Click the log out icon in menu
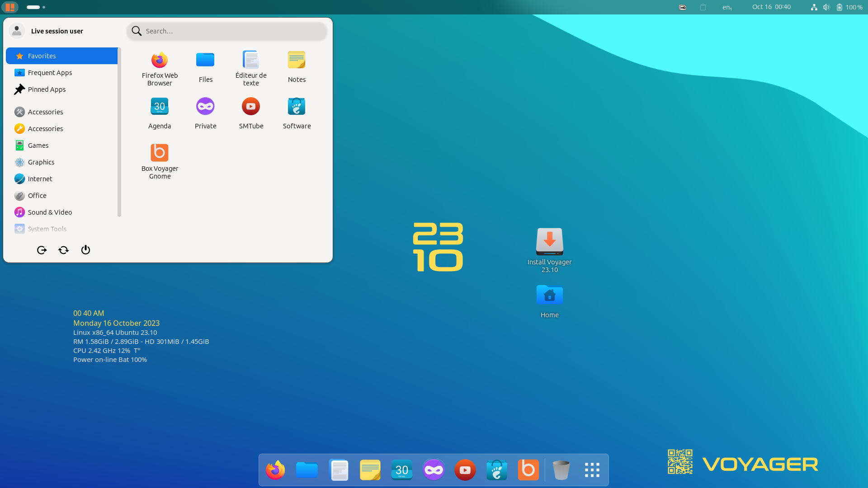 click(42, 250)
